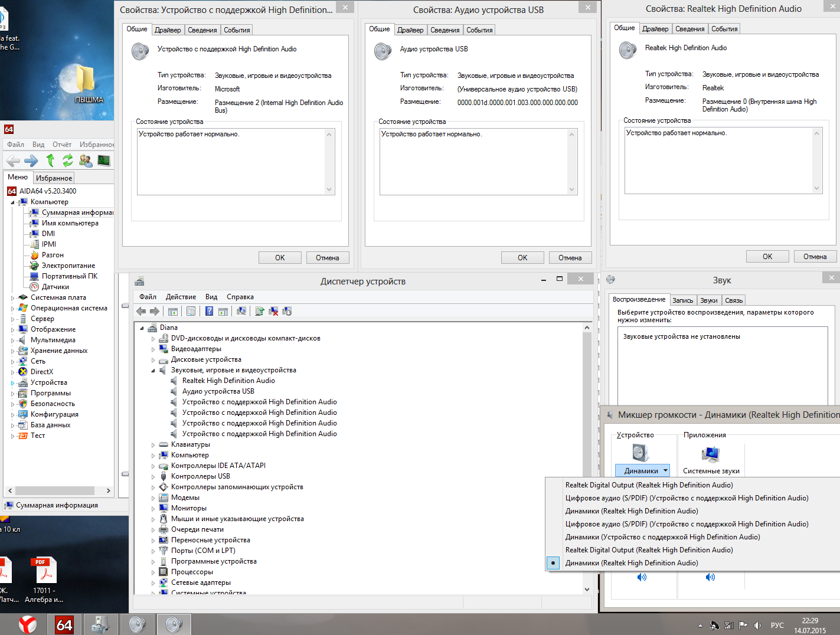The width and height of the screenshot is (840, 635).
Task: Switch to AIDA64 via its taskbar icon
Action: coord(64,624)
